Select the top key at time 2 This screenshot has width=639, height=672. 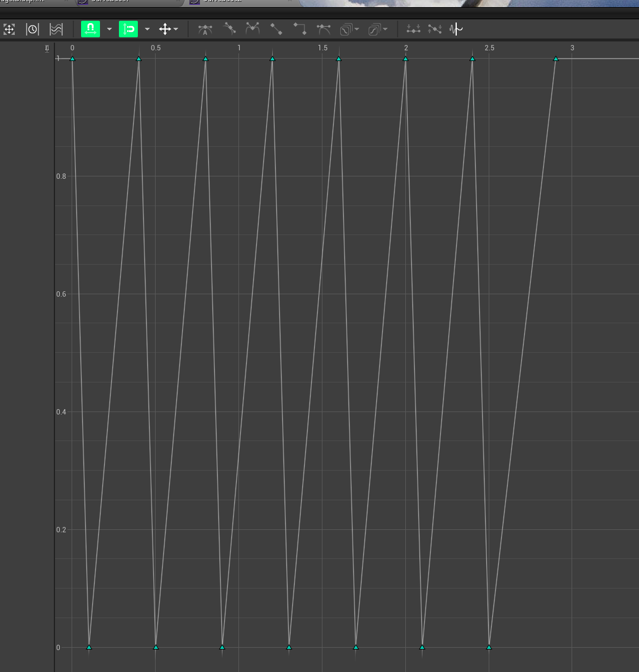(x=405, y=58)
